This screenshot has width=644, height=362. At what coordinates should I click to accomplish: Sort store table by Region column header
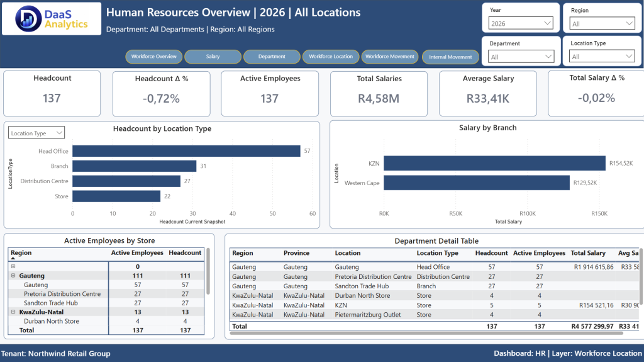coord(21,253)
